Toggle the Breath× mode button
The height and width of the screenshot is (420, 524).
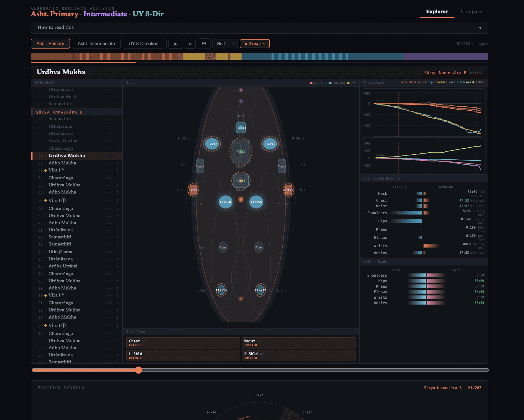[255, 44]
